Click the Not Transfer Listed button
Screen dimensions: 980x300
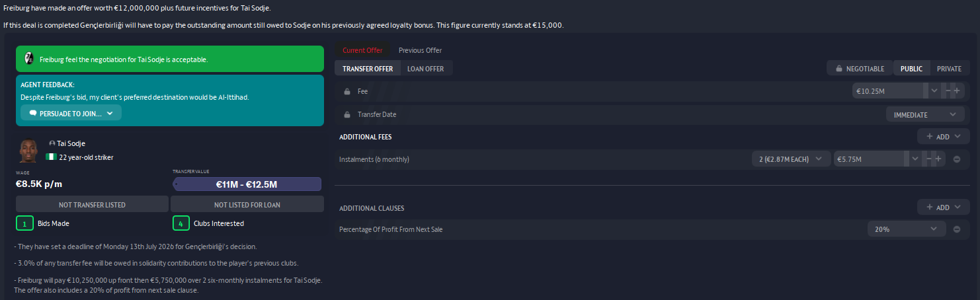[x=92, y=204]
